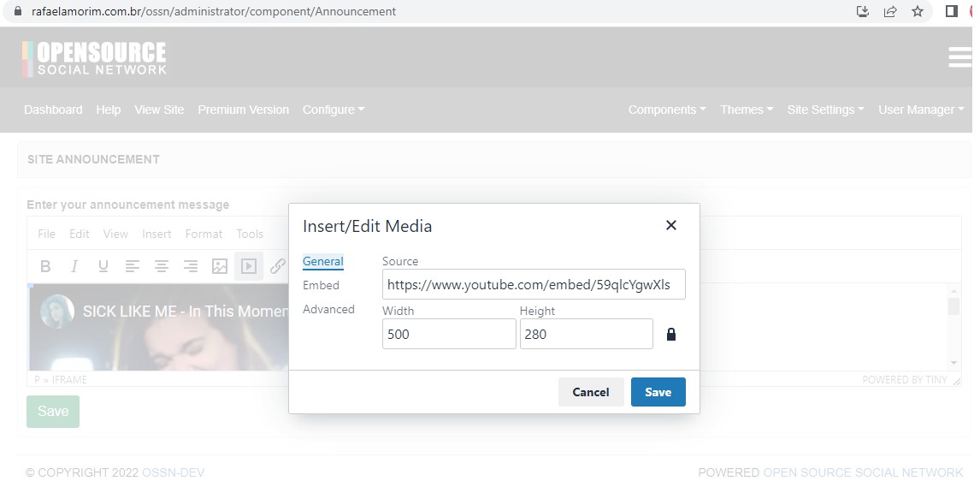Select the align center icon
Image resolution: width=980 pixels, height=481 pixels.
pyautogui.click(x=162, y=266)
